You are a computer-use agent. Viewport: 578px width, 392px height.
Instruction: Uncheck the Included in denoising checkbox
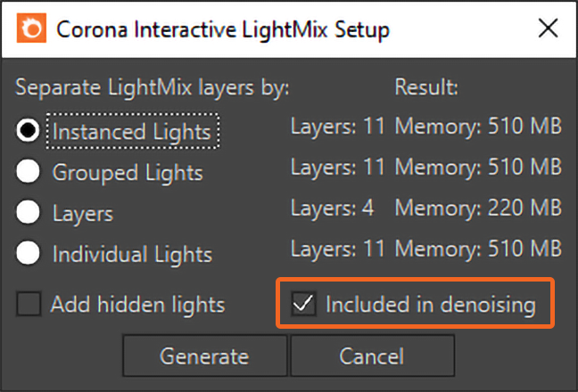tap(303, 304)
